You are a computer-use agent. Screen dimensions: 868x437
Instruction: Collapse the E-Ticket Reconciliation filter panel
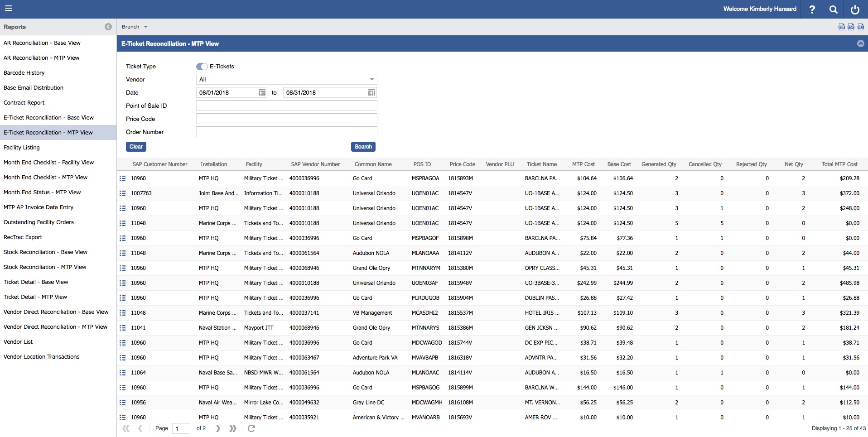[x=860, y=43]
